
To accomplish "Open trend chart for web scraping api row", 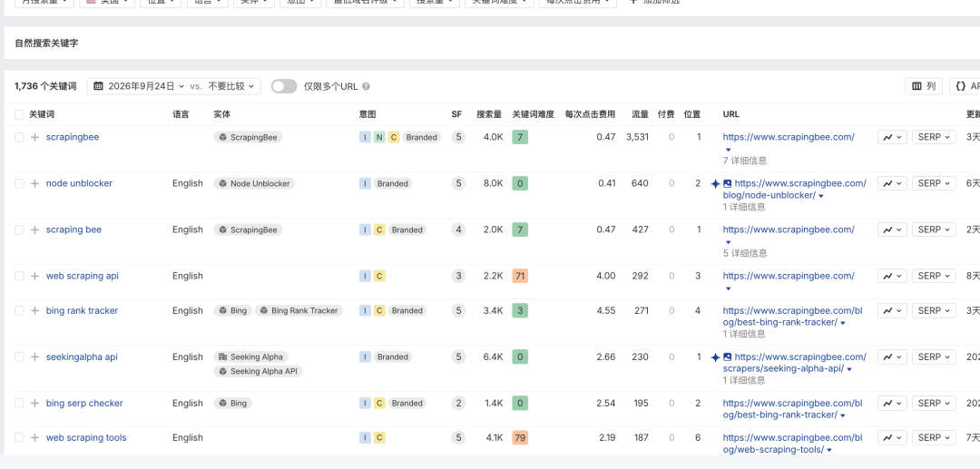I will point(892,276).
